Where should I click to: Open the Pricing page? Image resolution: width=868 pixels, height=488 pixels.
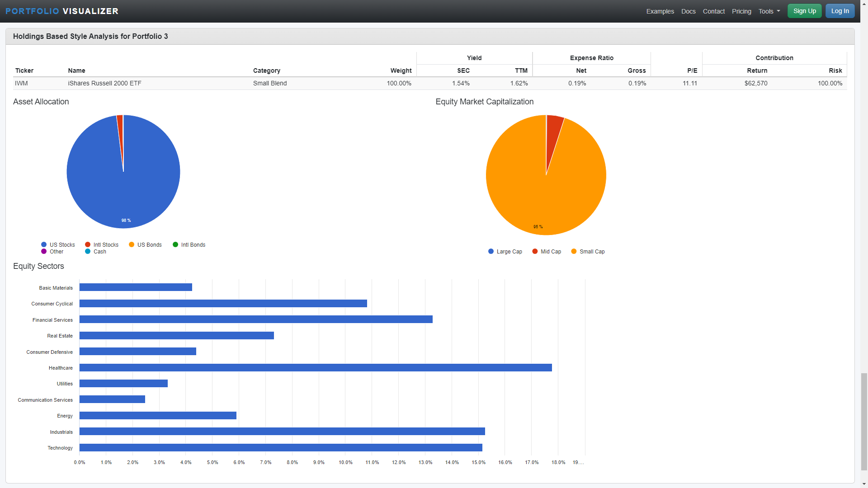point(741,11)
